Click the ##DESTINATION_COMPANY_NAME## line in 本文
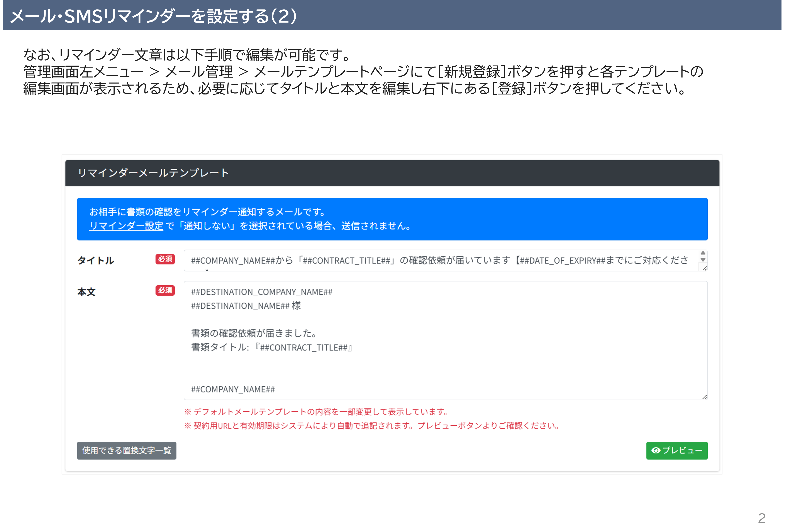 point(261,292)
